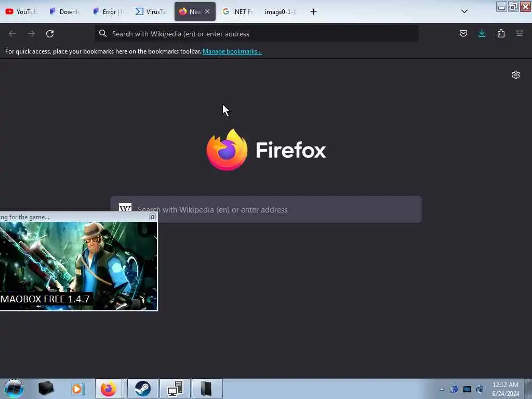Go forward one page
This screenshot has width=532, height=399.
tap(31, 34)
